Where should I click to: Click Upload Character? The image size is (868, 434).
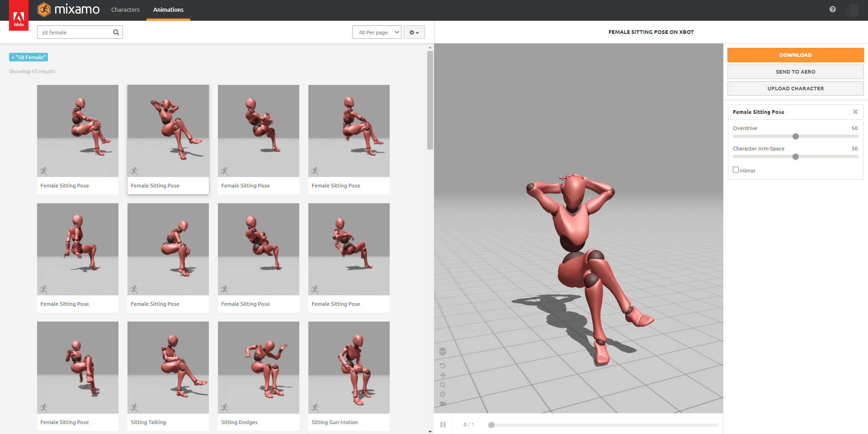click(x=796, y=89)
